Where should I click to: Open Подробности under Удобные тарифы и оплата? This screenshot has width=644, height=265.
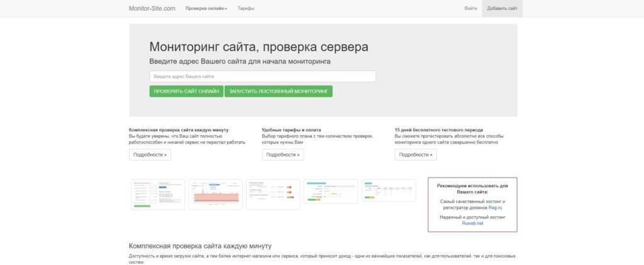(283, 154)
